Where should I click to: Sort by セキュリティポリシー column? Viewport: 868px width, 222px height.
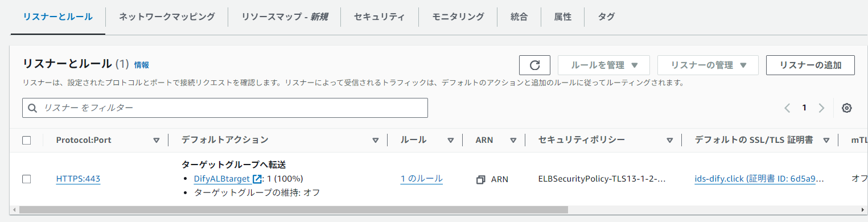(x=669, y=140)
